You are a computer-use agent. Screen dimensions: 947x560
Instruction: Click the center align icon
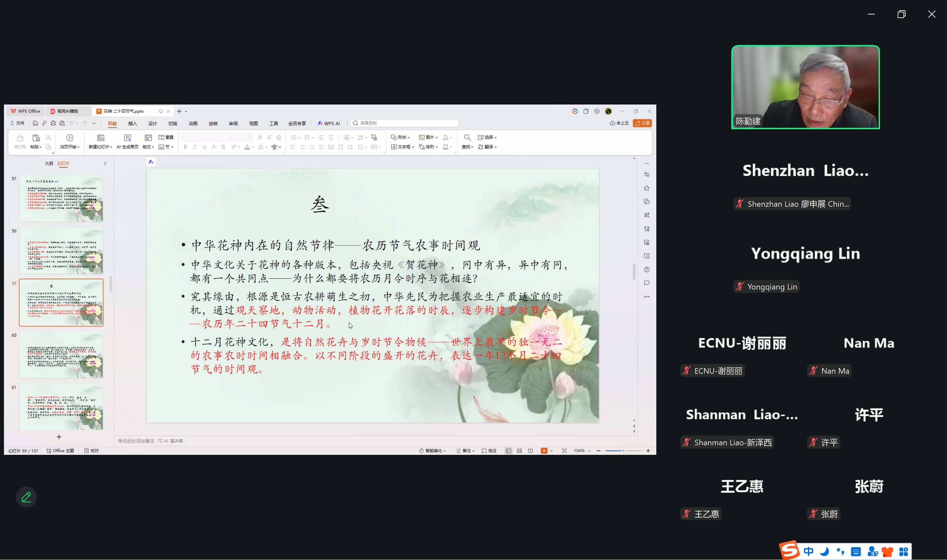[302, 147]
